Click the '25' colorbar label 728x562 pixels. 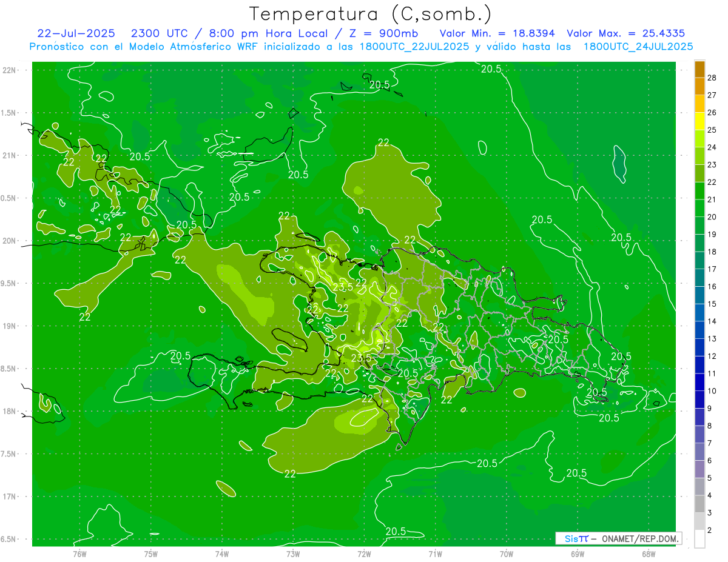tap(712, 130)
